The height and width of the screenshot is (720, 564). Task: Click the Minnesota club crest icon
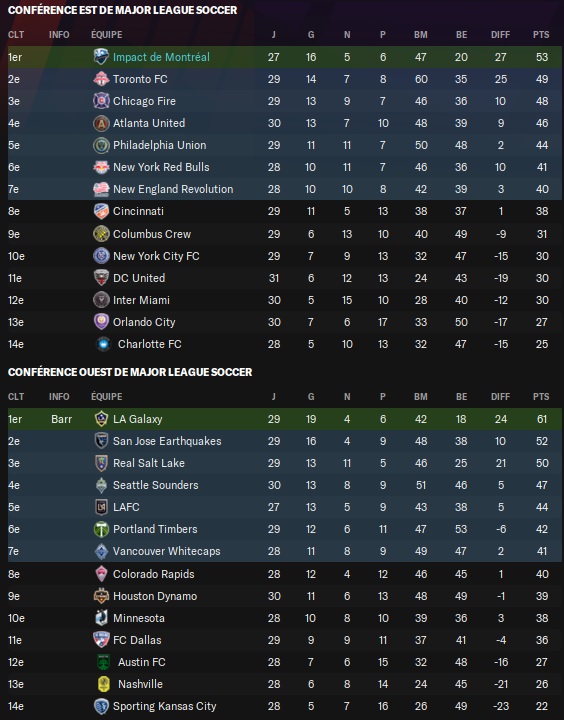(101, 618)
